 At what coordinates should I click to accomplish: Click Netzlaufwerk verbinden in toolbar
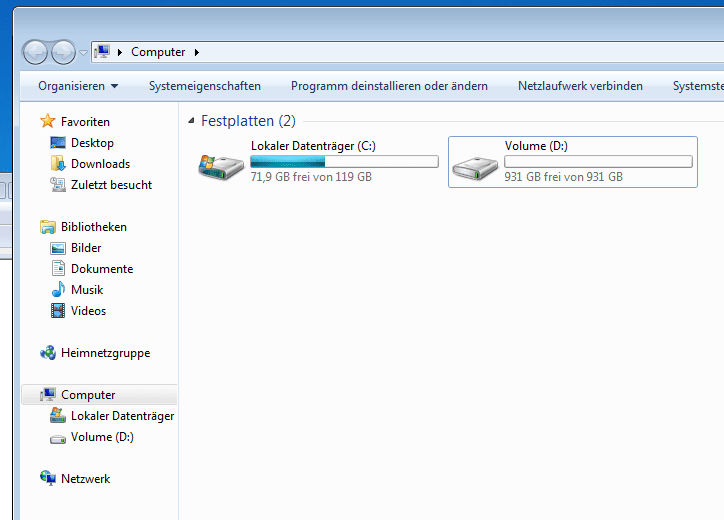580,86
